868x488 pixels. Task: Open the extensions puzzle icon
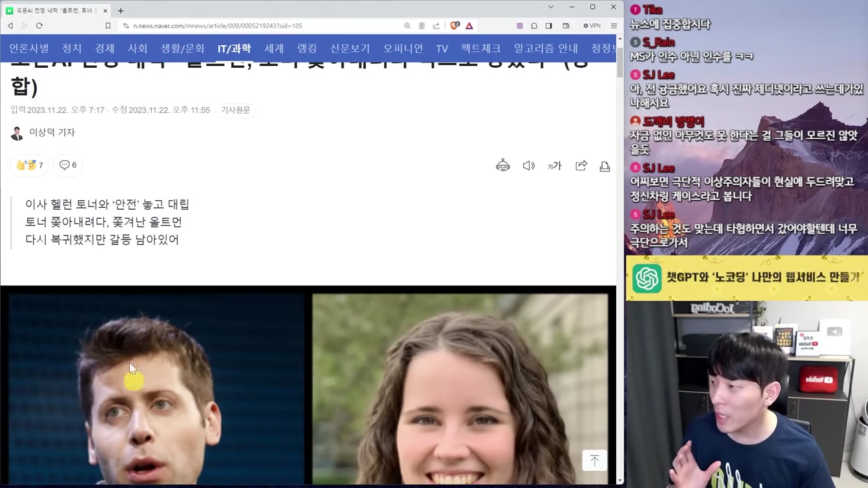pos(534,26)
